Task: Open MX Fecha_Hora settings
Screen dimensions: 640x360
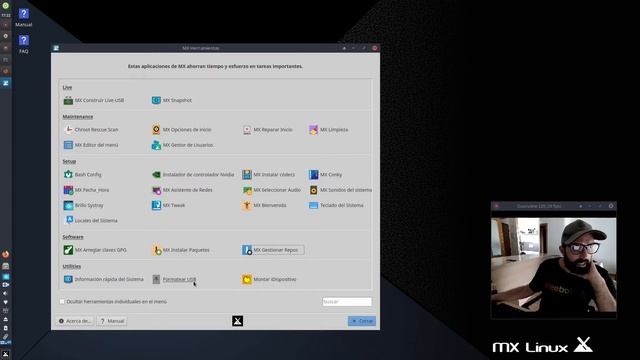Action: click(x=87, y=190)
